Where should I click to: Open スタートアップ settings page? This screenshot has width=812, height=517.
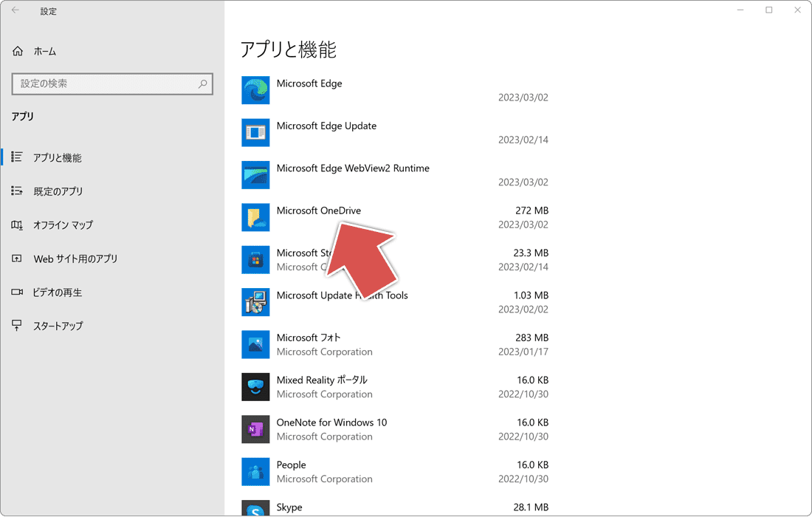pos(63,325)
